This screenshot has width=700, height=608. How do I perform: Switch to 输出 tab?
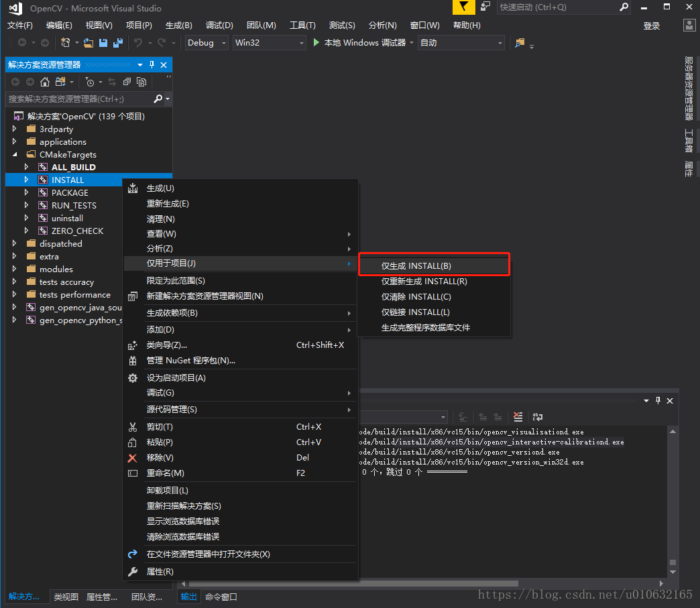(x=188, y=597)
